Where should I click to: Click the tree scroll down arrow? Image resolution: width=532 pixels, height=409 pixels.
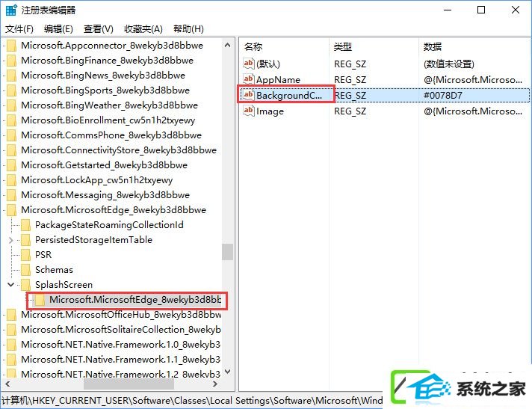pyautogui.click(x=228, y=372)
